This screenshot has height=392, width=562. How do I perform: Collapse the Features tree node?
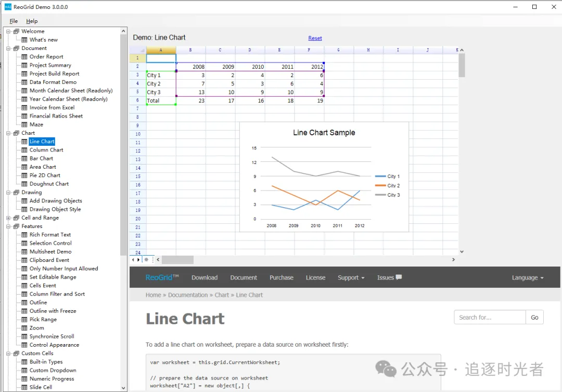pyautogui.click(x=8, y=226)
